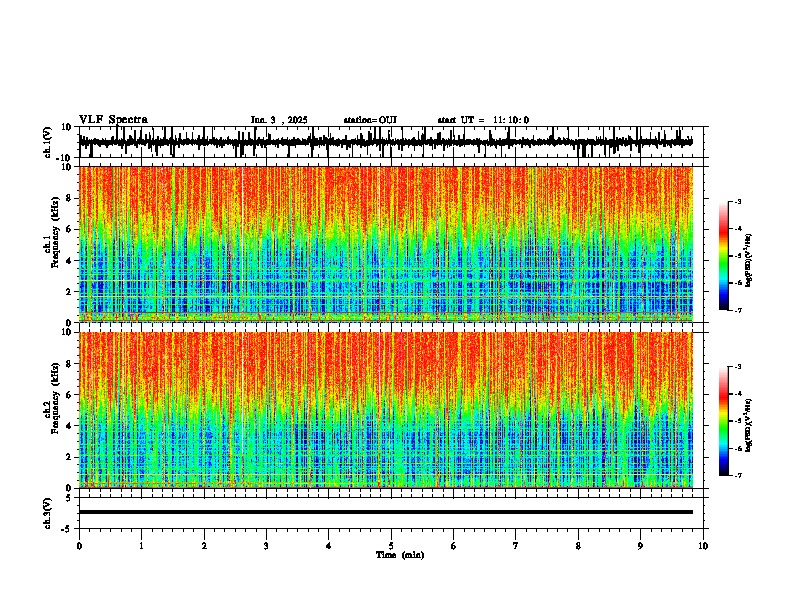Click the "ch.1(V)" axis label
Viewport: 792px width, 612px height.
(48, 142)
